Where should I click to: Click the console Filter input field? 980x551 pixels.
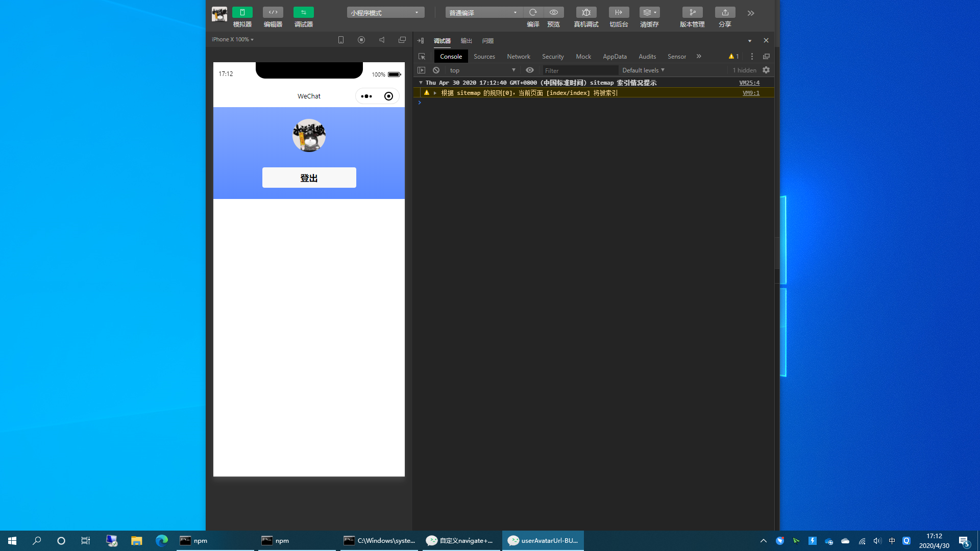(579, 70)
